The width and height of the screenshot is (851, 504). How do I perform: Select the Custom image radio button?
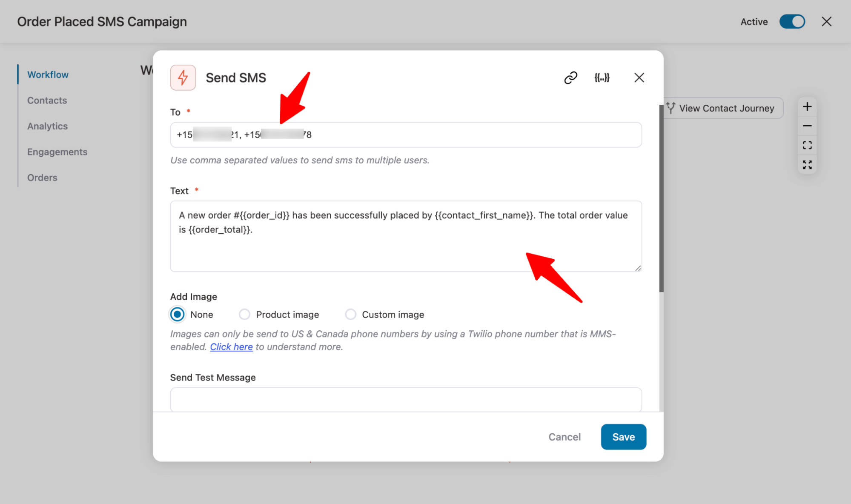point(350,314)
